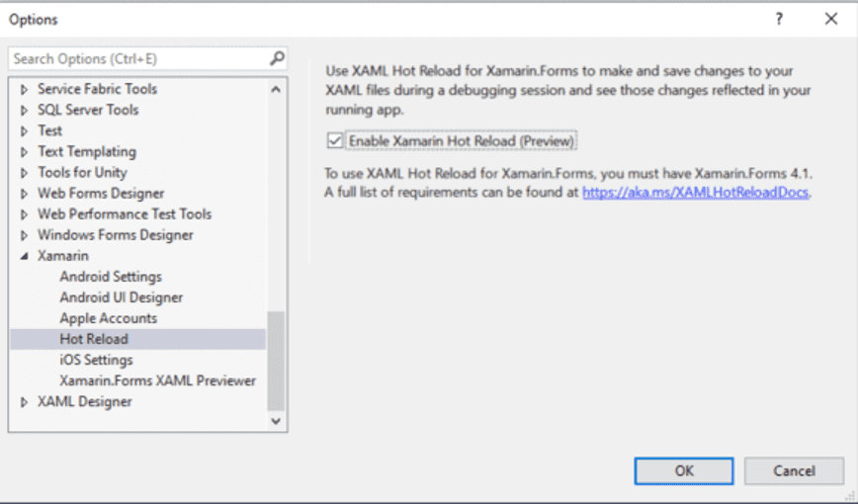
Task: Click the search magnifier icon
Action: 277,58
